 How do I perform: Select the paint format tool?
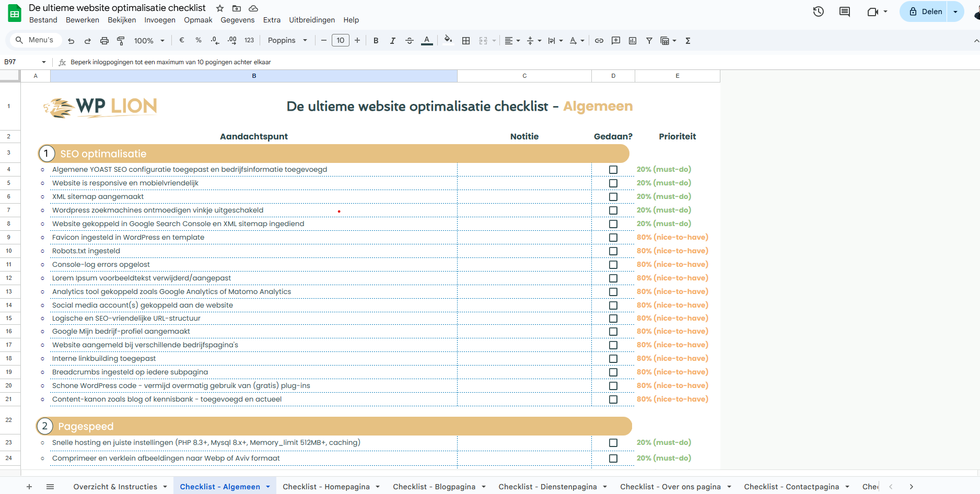click(x=121, y=41)
